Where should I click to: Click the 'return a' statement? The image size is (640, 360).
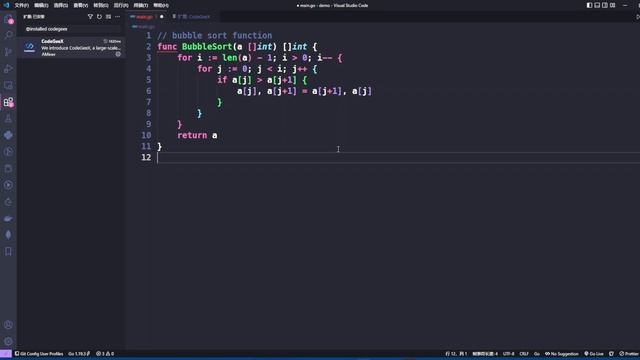tap(197, 135)
